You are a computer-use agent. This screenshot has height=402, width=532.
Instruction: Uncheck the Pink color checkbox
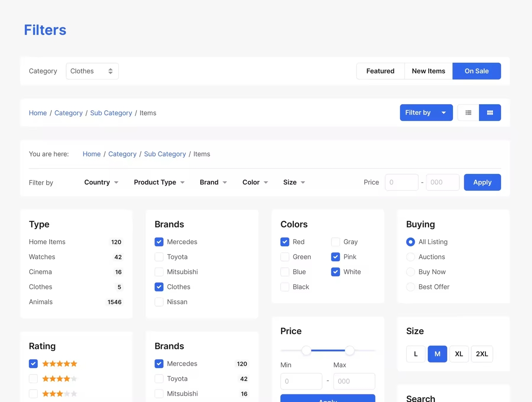point(336,257)
